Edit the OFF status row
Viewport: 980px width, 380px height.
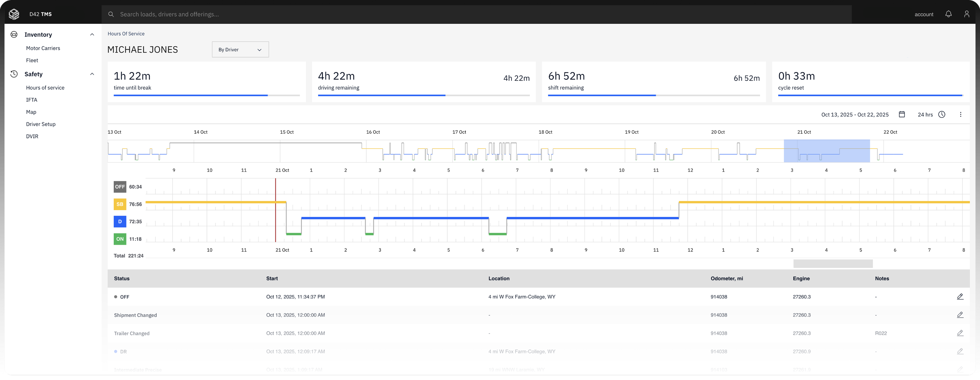[960, 297]
